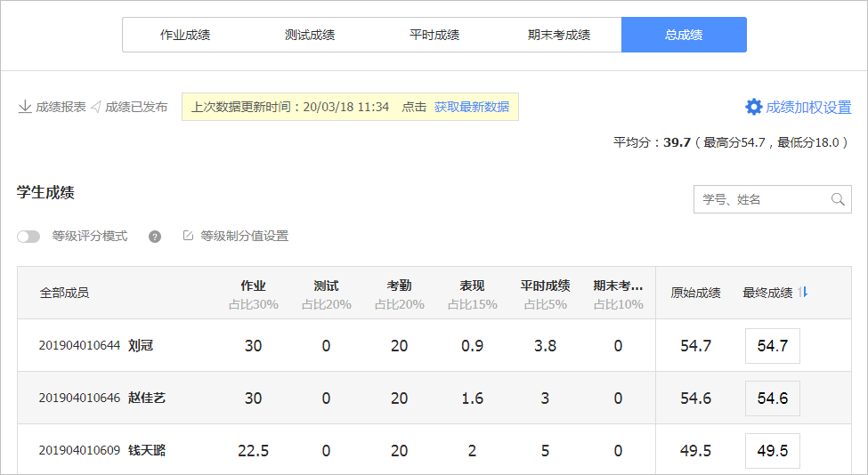The image size is (868, 475).
Task: Edit 赵佳艺's final score box 54.6
Action: (772, 399)
